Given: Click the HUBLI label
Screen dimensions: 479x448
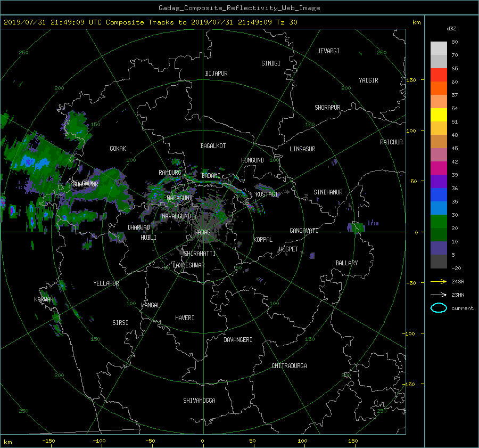Looking at the screenshot, I should click(148, 238).
